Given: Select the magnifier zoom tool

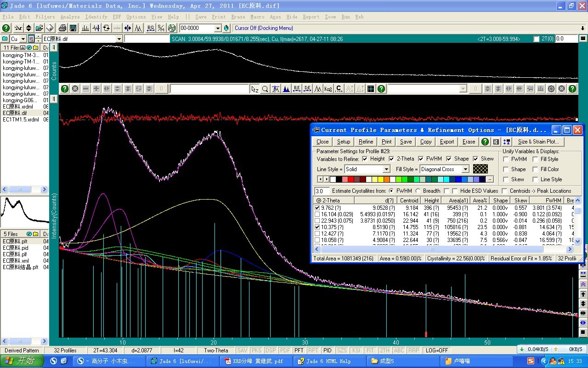Looking at the screenshot, I should (265, 89).
